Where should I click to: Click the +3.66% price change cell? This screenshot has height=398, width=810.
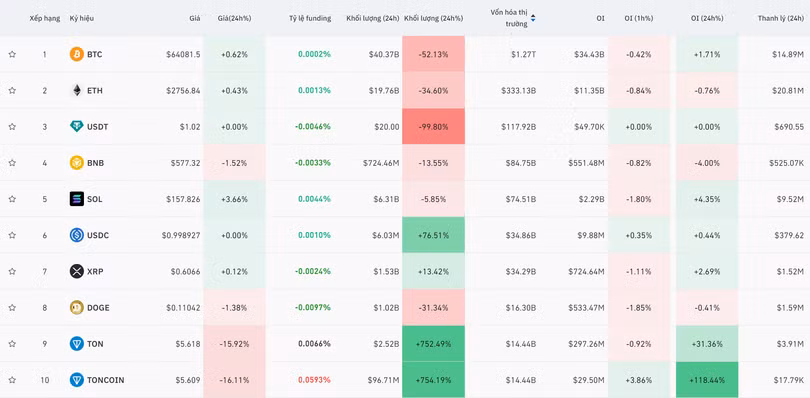click(234, 199)
